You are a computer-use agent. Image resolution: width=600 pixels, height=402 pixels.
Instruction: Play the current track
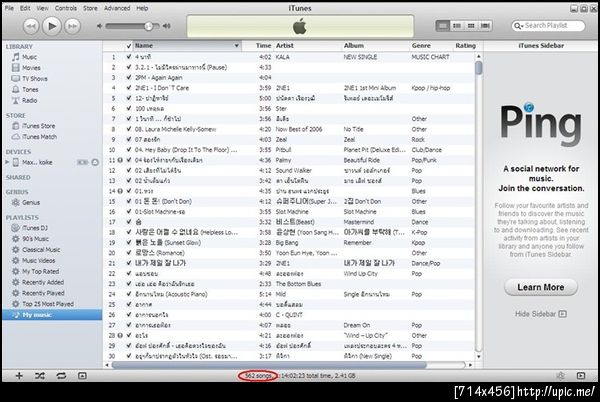51,26
